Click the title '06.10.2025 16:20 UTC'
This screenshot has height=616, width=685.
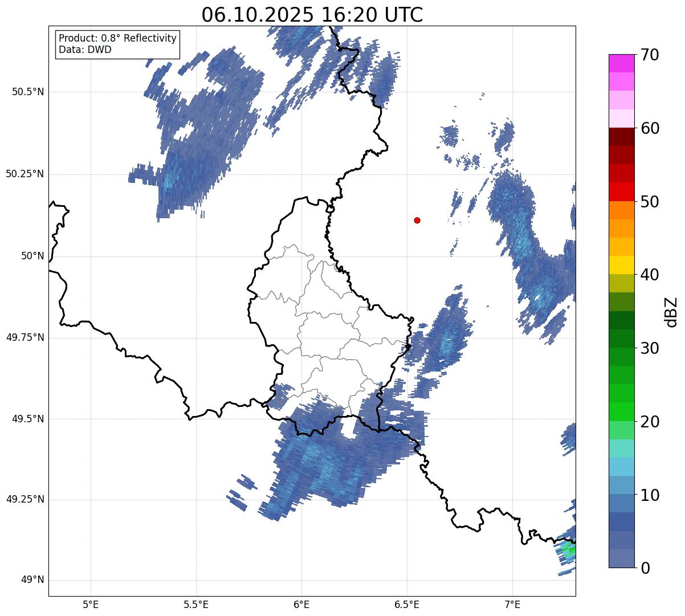tap(312, 15)
